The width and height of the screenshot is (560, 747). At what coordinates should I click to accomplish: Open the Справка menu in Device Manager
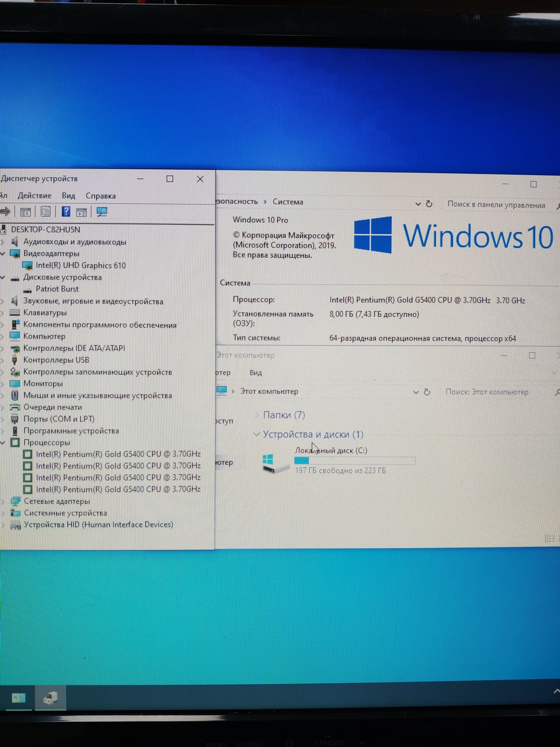100,196
